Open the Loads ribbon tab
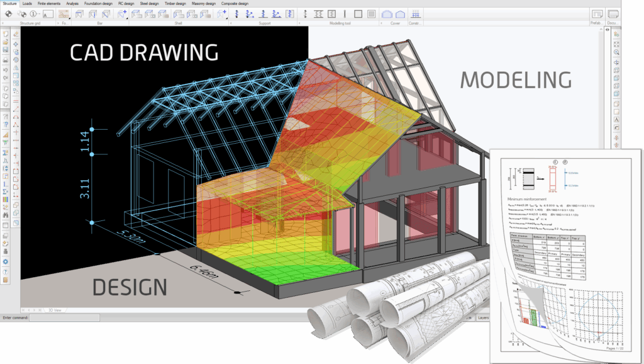The width and height of the screenshot is (644, 364). 28,3
